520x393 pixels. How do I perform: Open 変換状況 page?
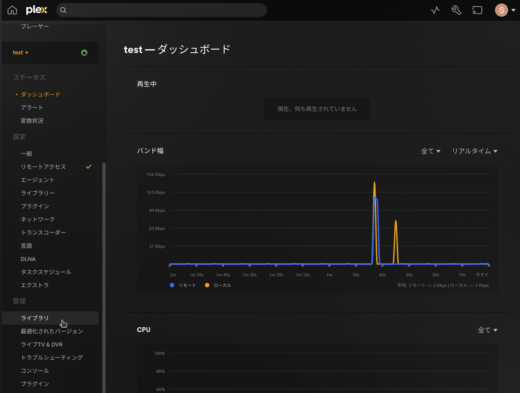(x=32, y=121)
